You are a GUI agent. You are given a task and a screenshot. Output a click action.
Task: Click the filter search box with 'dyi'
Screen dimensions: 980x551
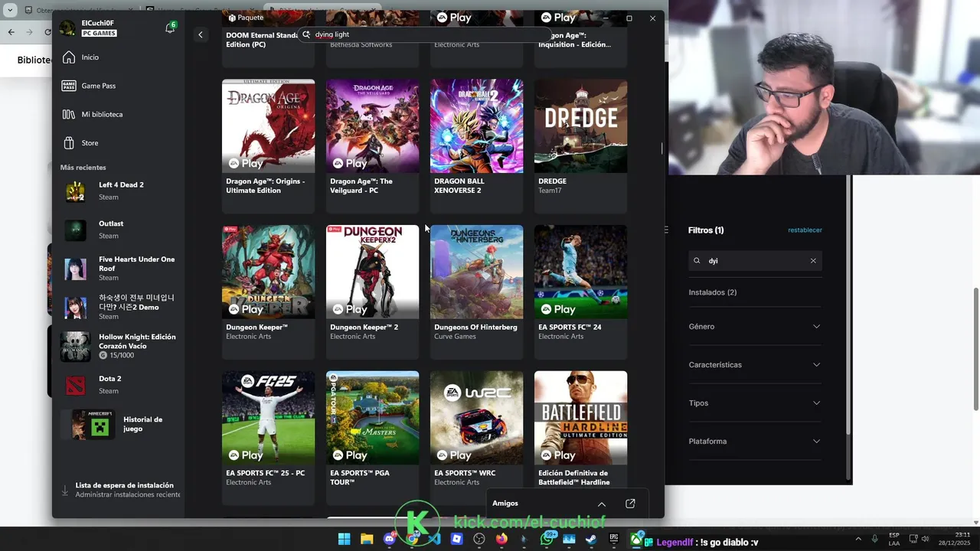pyautogui.click(x=755, y=261)
